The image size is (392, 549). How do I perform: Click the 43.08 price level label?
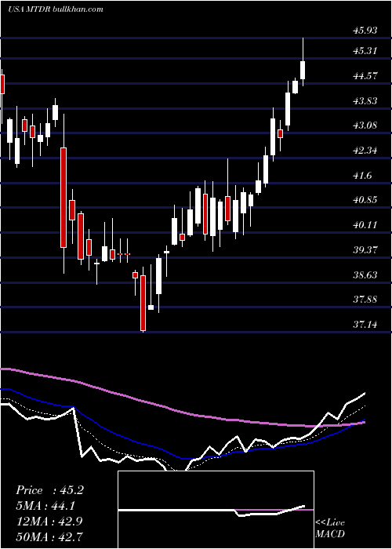click(365, 125)
